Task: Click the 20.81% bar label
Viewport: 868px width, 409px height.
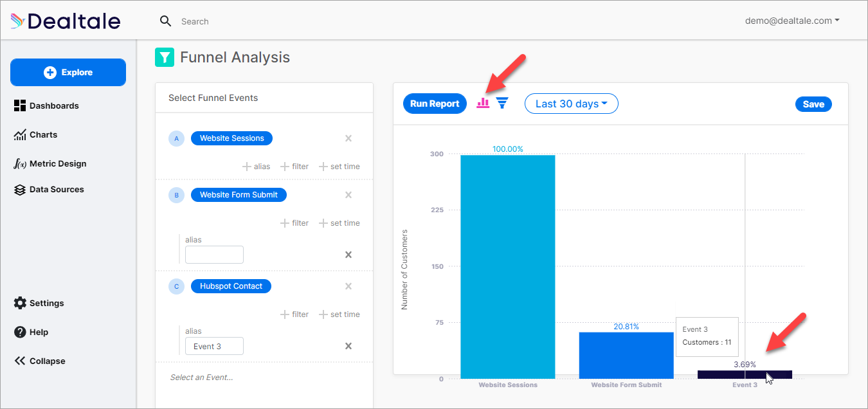Action: tap(626, 327)
